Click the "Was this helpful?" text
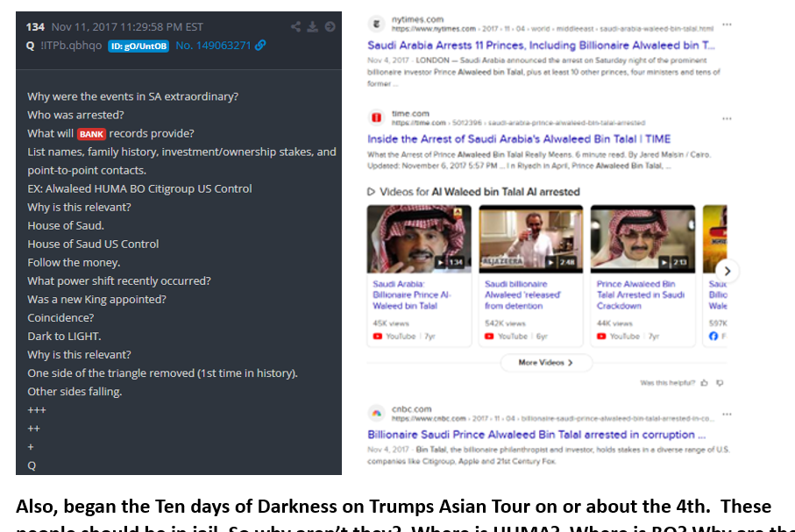Viewport: 795px width, 532px height. (x=667, y=383)
